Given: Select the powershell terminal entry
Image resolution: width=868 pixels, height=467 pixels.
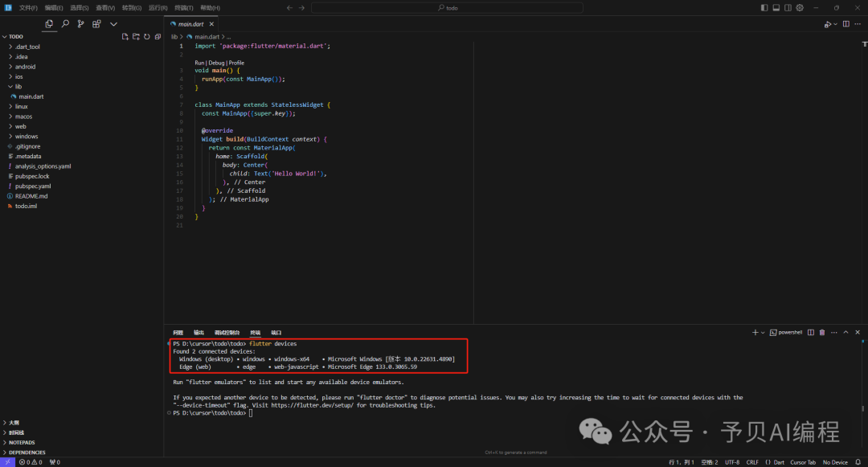Looking at the screenshot, I should coord(786,333).
